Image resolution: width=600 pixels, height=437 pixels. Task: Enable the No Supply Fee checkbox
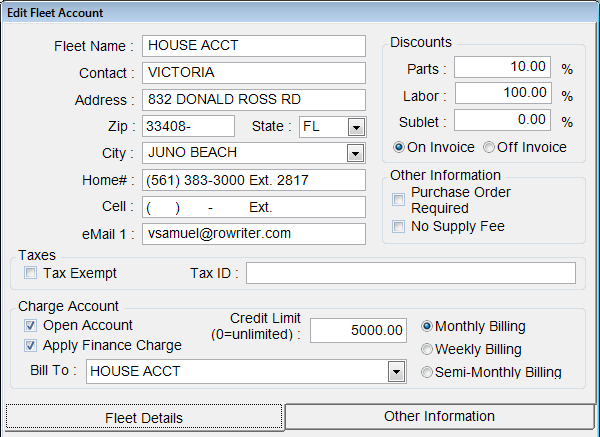[x=399, y=227]
